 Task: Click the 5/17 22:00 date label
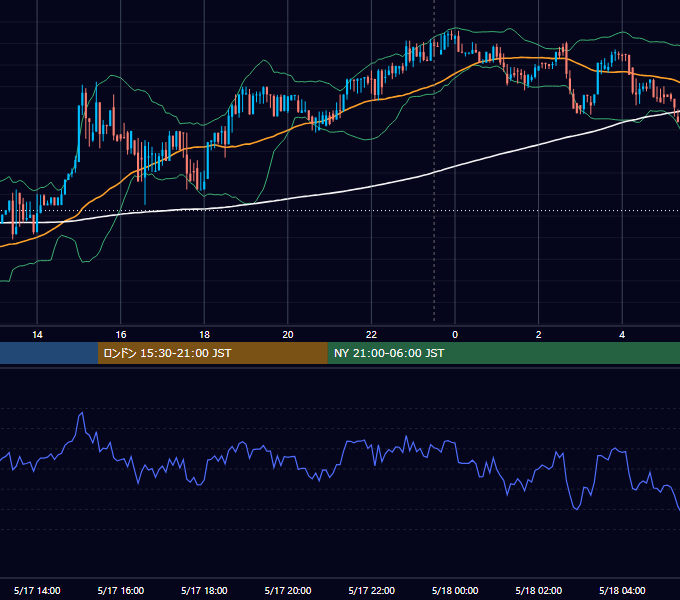pyautogui.click(x=371, y=590)
